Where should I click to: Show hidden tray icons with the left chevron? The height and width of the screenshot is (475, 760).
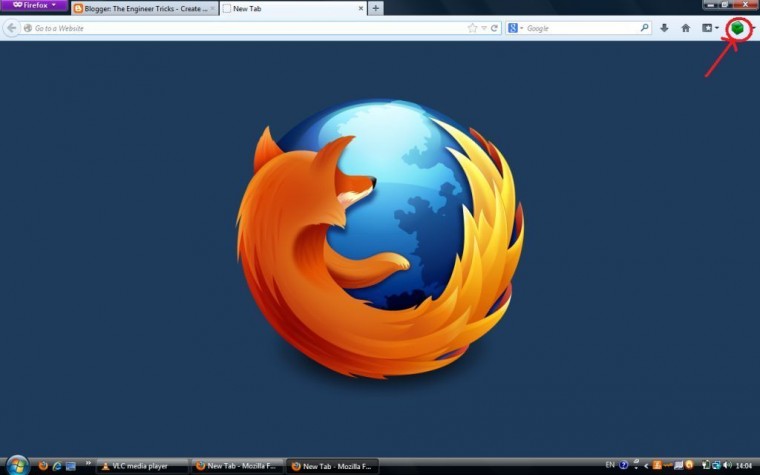tap(646, 466)
